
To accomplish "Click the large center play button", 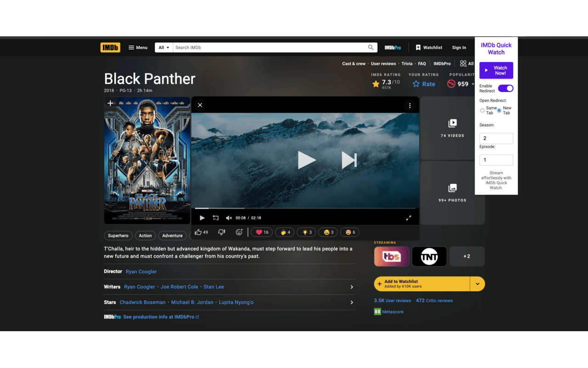I will (x=306, y=160).
